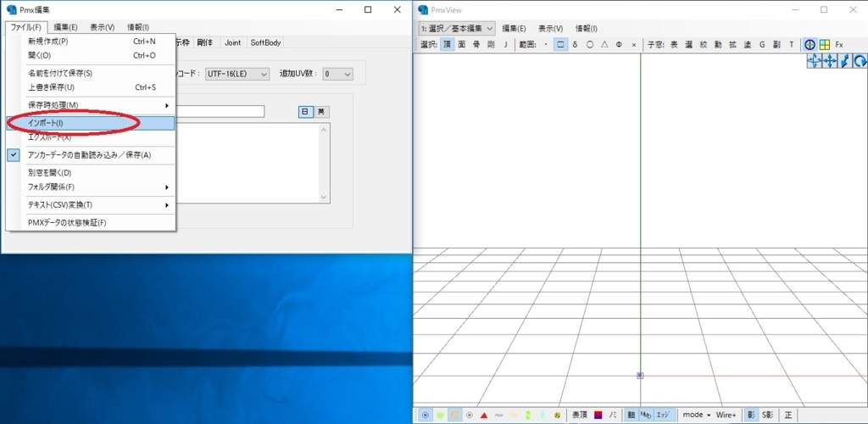
Task: Click the 正 button in bottom toolbar
Action: tap(787, 415)
